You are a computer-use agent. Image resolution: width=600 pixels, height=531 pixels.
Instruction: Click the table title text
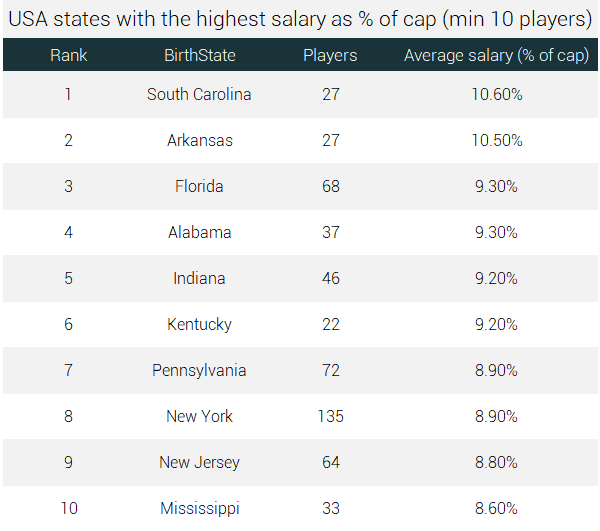300,18
